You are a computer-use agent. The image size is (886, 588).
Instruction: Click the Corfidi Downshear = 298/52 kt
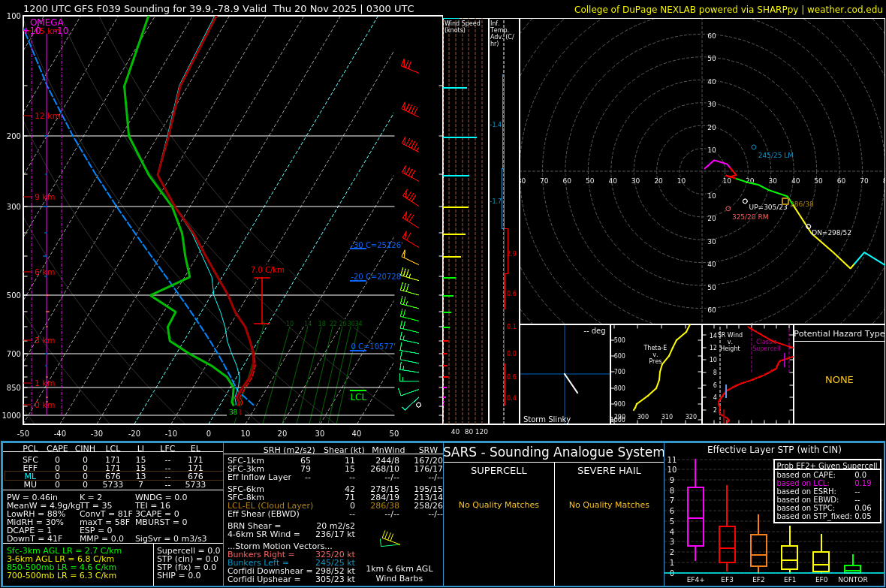(291, 571)
